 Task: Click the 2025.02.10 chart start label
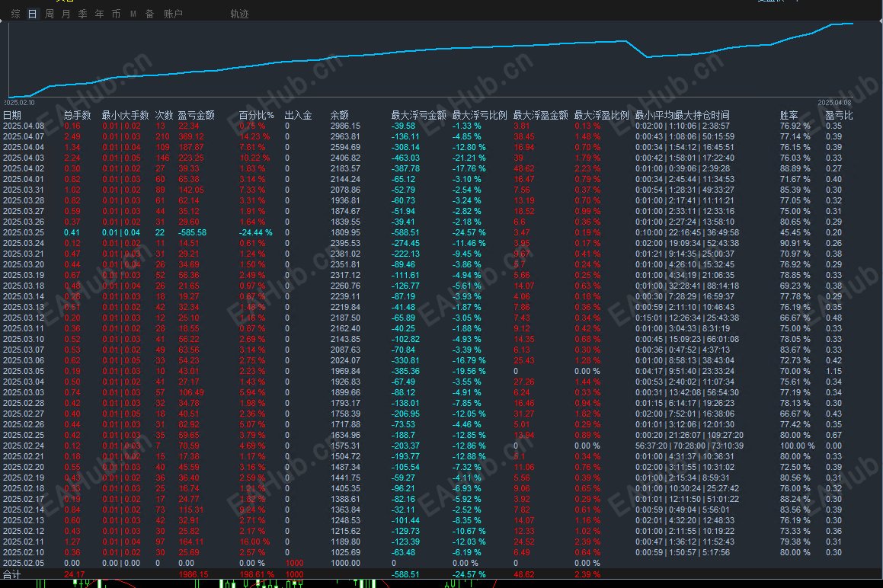19,103
